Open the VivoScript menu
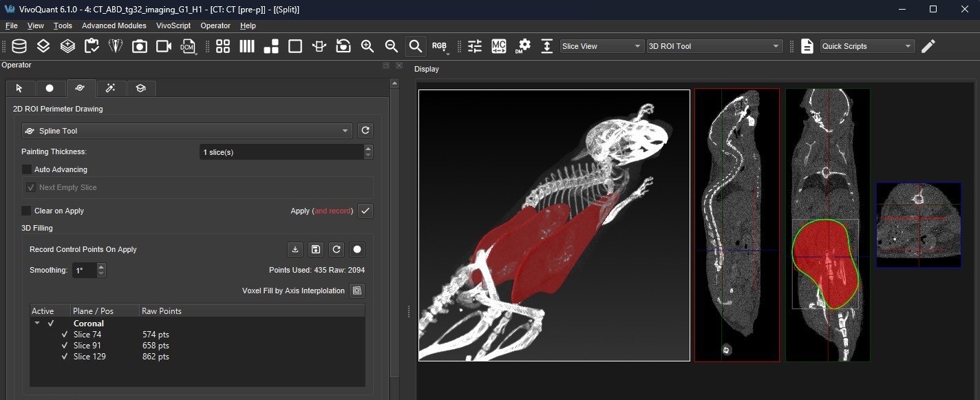This screenshot has height=400, width=980. [x=175, y=25]
